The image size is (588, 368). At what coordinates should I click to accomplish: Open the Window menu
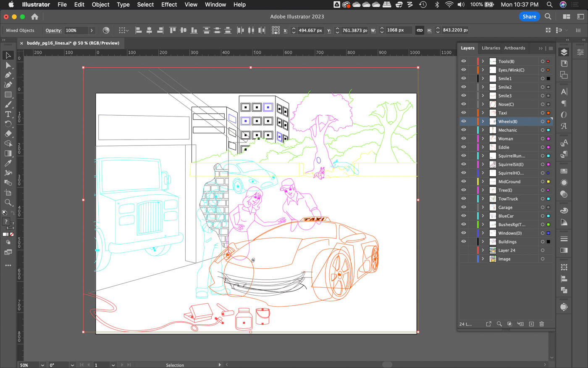tap(215, 5)
